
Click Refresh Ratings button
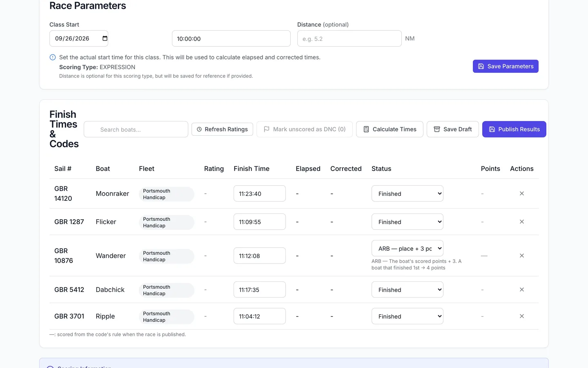(222, 129)
